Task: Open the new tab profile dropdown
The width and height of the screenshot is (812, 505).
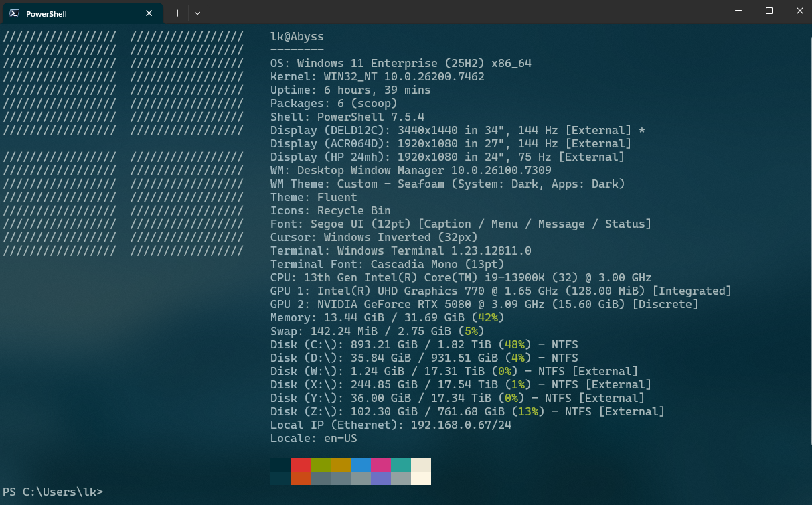Action: tap(197, 13)
